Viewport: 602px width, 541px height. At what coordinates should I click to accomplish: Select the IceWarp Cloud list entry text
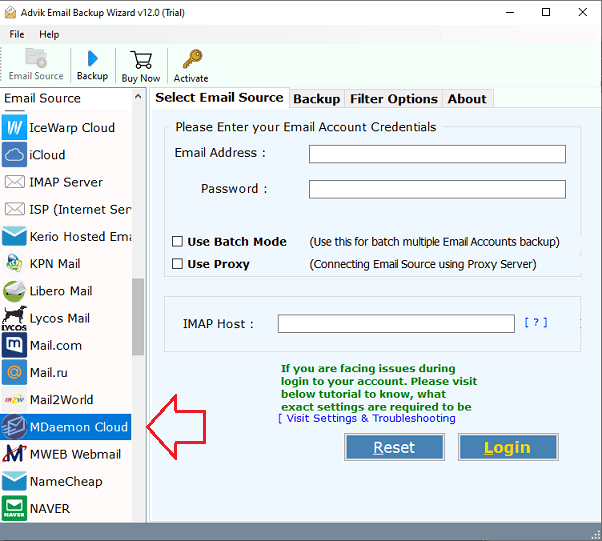point(72,127)
